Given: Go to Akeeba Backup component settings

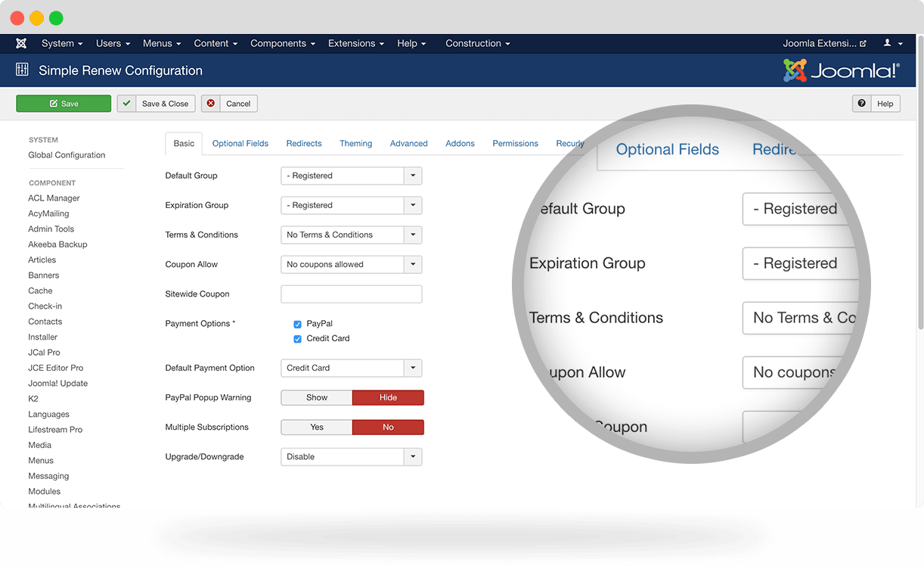Looking at the screenshot, I should pos(57,244).
